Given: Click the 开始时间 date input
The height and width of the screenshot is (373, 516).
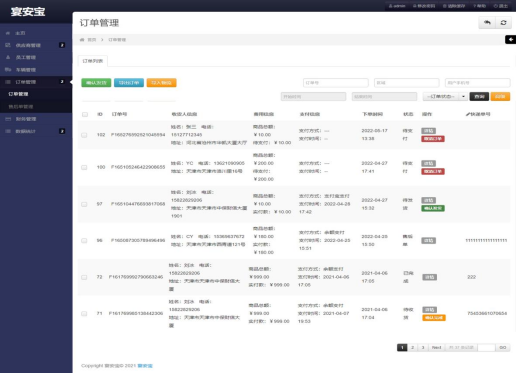Looking at the screenshot, I should point(313,96).
